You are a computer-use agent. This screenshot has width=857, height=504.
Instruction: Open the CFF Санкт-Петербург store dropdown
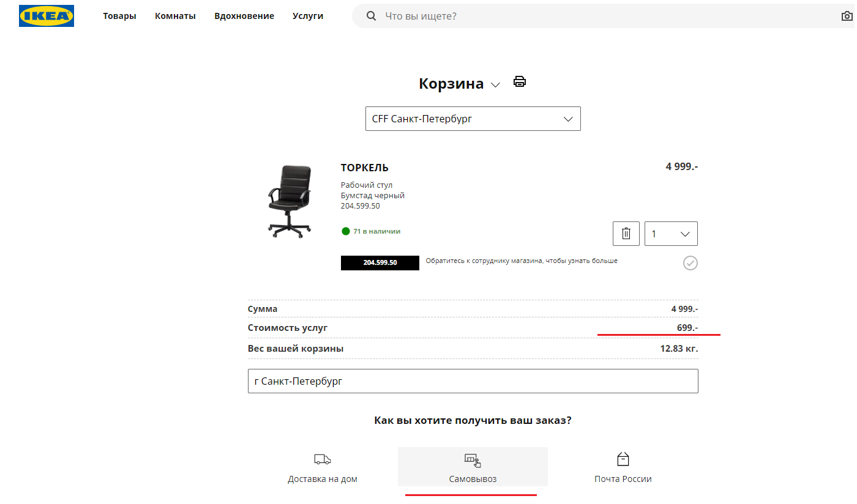[x=473, y=119]
